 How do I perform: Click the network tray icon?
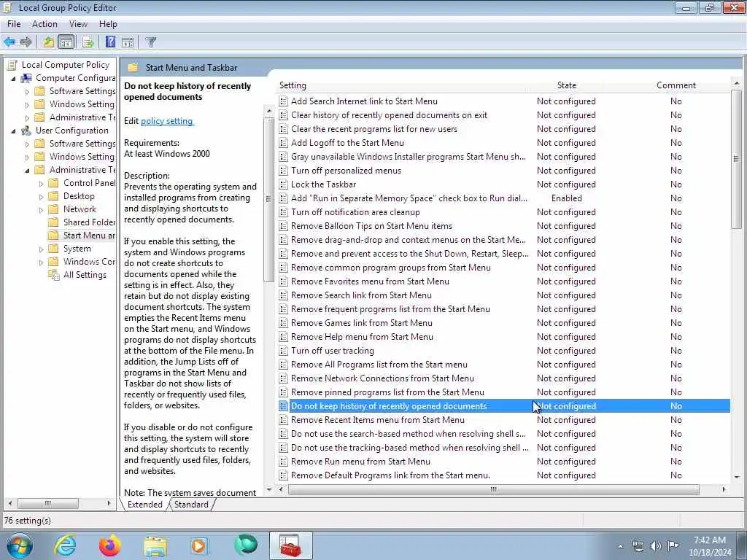[x=638, y=546]
